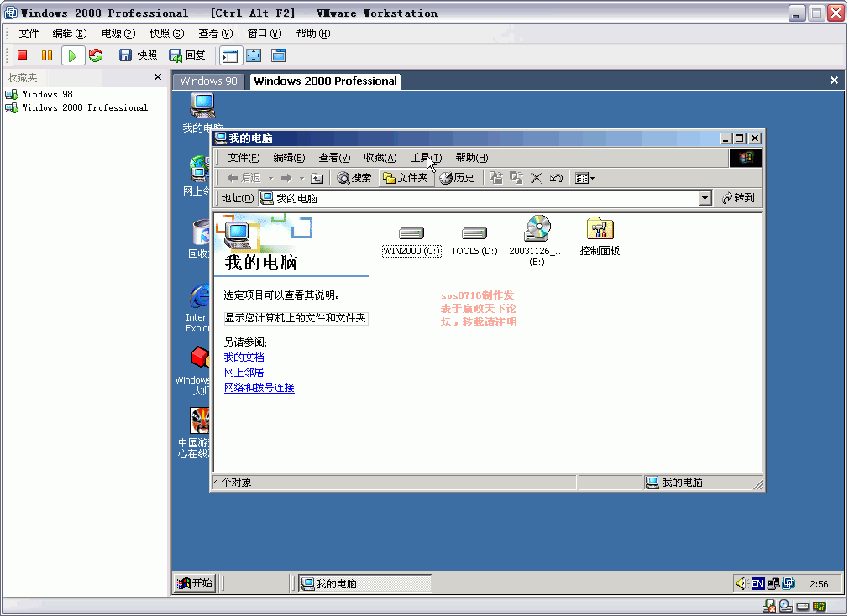Close the 收藏夹 favorites panel

tap(158, 77)
